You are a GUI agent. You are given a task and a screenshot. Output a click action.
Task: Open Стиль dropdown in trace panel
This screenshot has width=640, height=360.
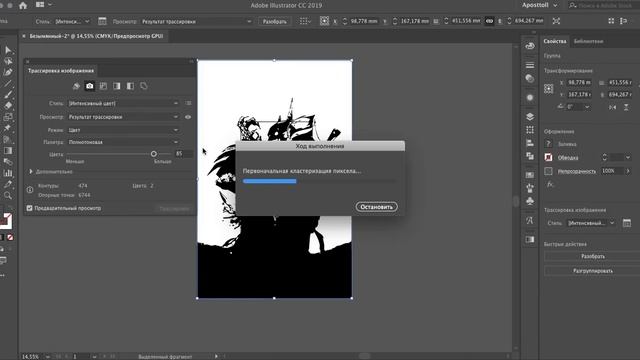123,103
